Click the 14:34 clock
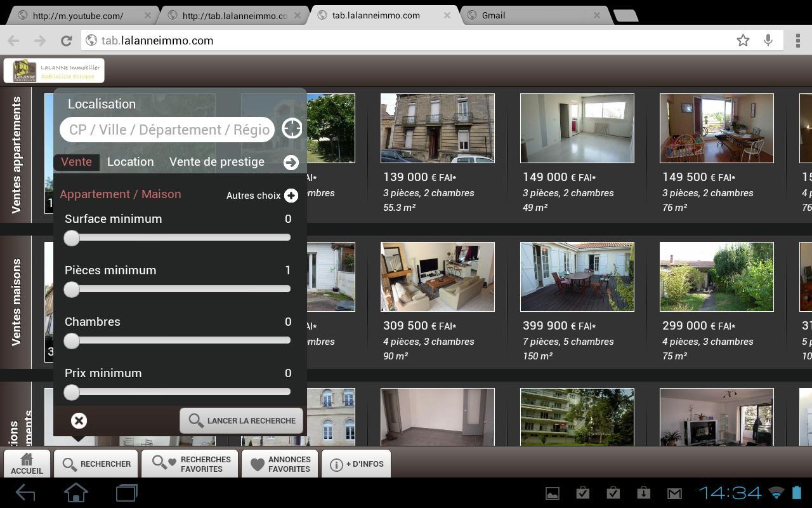This screenshot has width=812, height=508. (730, 493)
